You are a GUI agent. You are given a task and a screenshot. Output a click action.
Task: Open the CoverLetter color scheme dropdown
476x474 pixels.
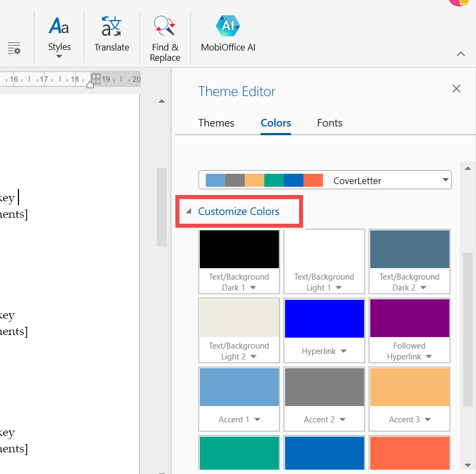tap(325, 180)
